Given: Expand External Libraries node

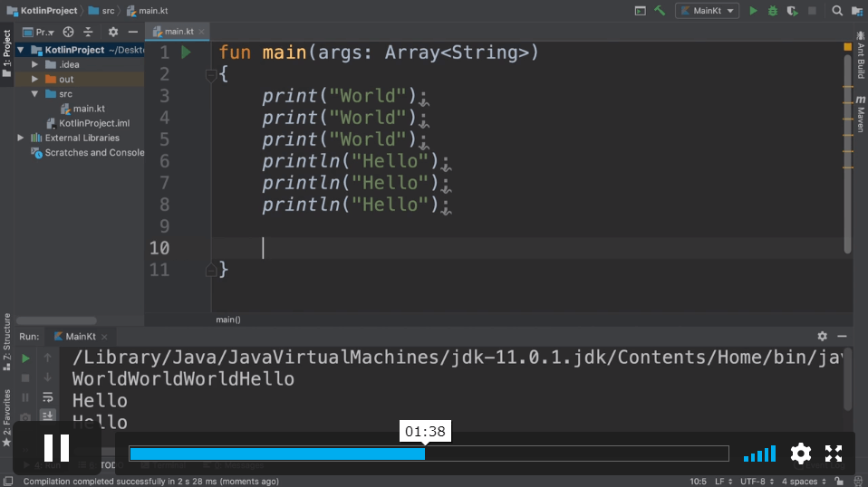Looking at the screenshot, I should (21, 138).
